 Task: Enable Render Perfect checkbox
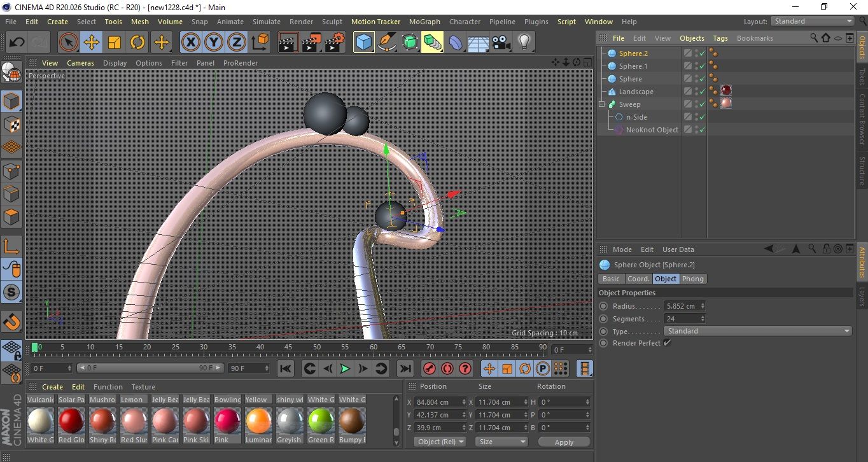pos(667,343)
